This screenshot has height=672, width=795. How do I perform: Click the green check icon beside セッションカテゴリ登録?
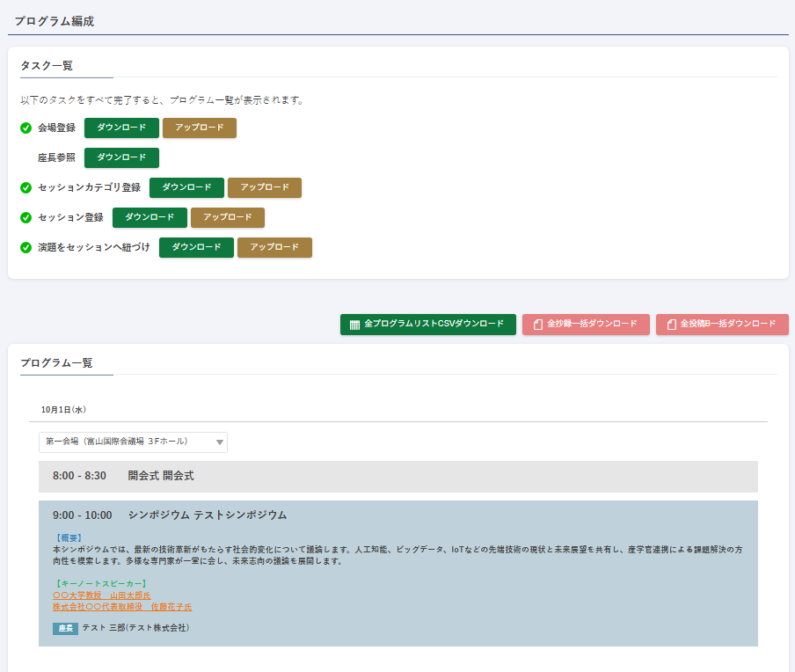tap(26, 187)
